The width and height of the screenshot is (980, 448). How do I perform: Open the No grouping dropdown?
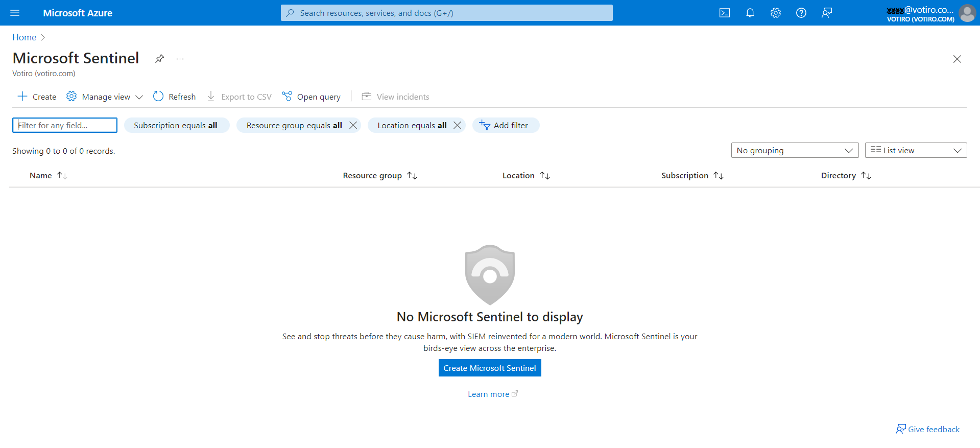795,150
